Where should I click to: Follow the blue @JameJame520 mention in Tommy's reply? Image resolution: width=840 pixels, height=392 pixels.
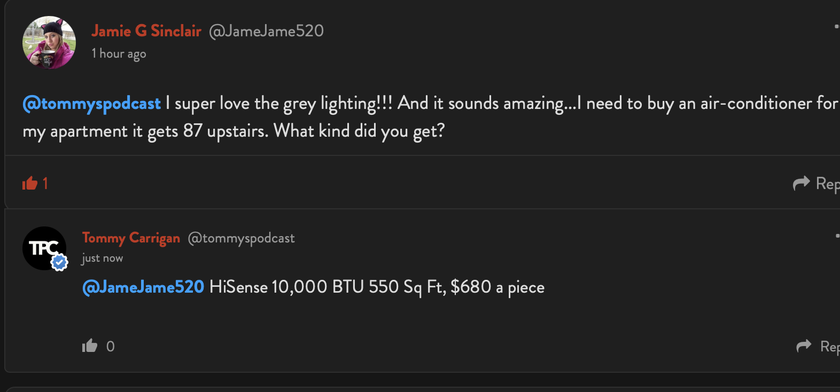143,288
